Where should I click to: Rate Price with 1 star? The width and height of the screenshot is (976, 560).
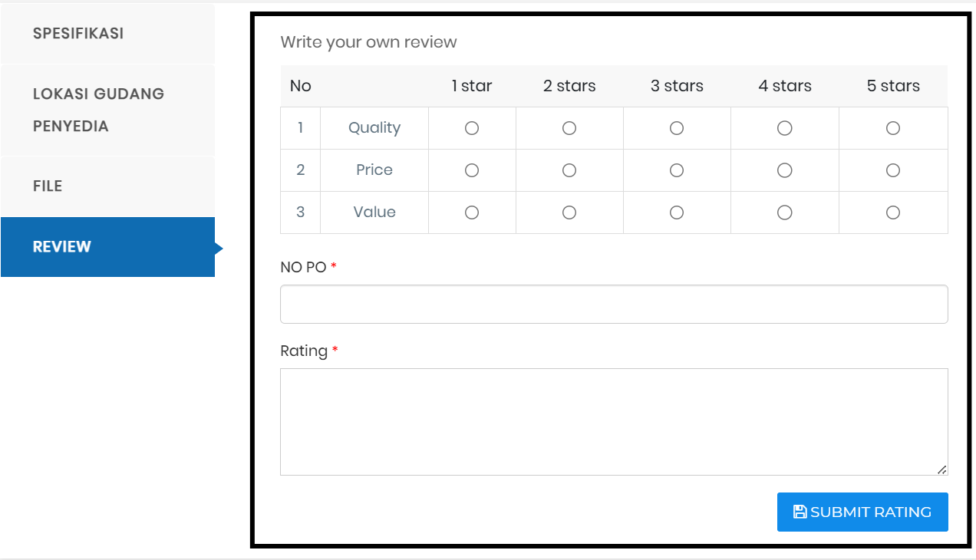[x=472, y=170]
